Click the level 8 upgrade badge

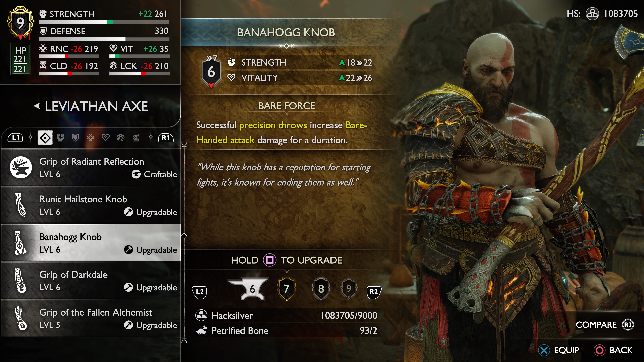click(321, 289)
